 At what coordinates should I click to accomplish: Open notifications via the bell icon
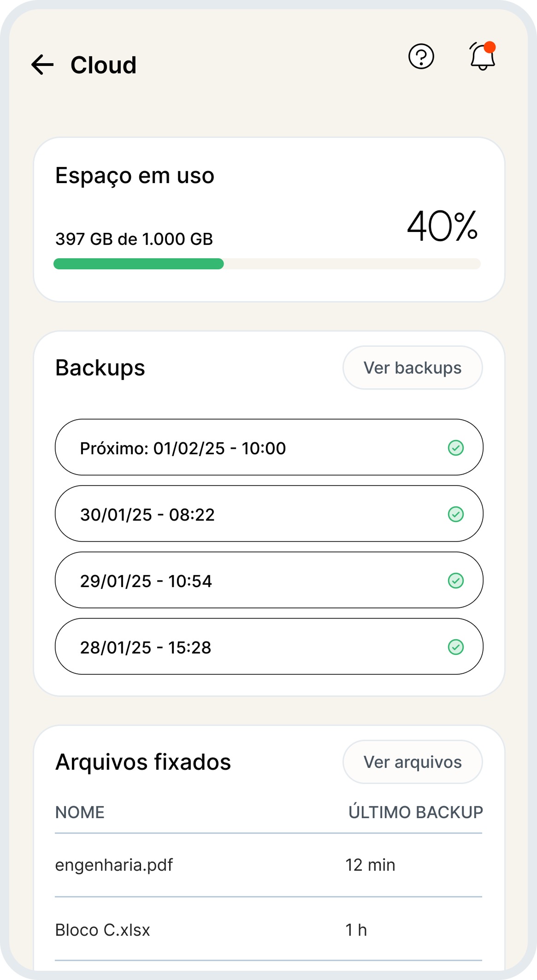click(x=481, y=59)
